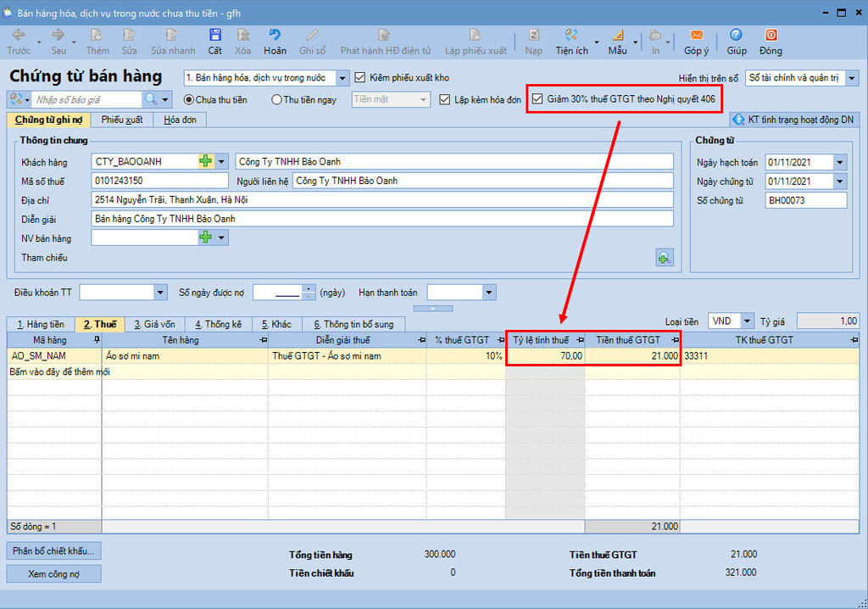The image size is (868, 609).
Task: Open Ngày chứng từ date picker
Action: click(x=840, y=182)
